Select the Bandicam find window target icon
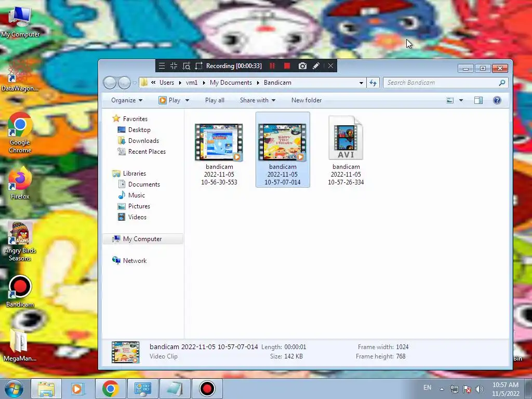The image size is (532, 399). [x=187, y=66]
